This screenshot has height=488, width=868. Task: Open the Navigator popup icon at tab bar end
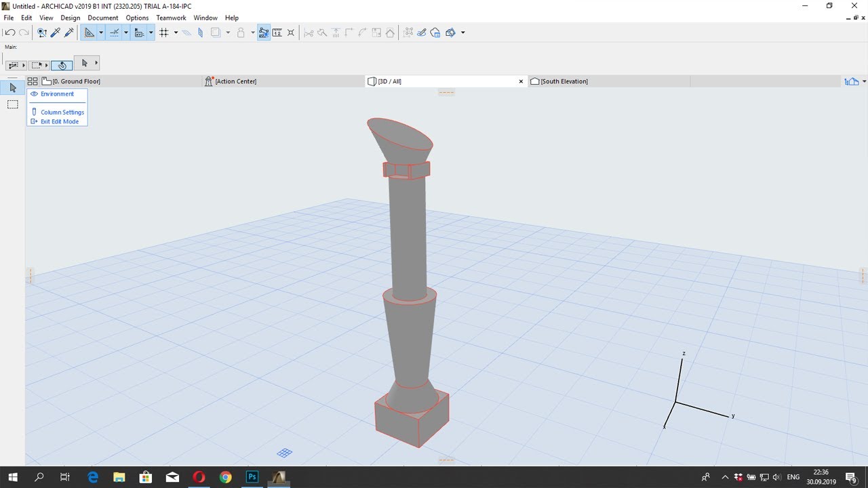pos(852,81)
